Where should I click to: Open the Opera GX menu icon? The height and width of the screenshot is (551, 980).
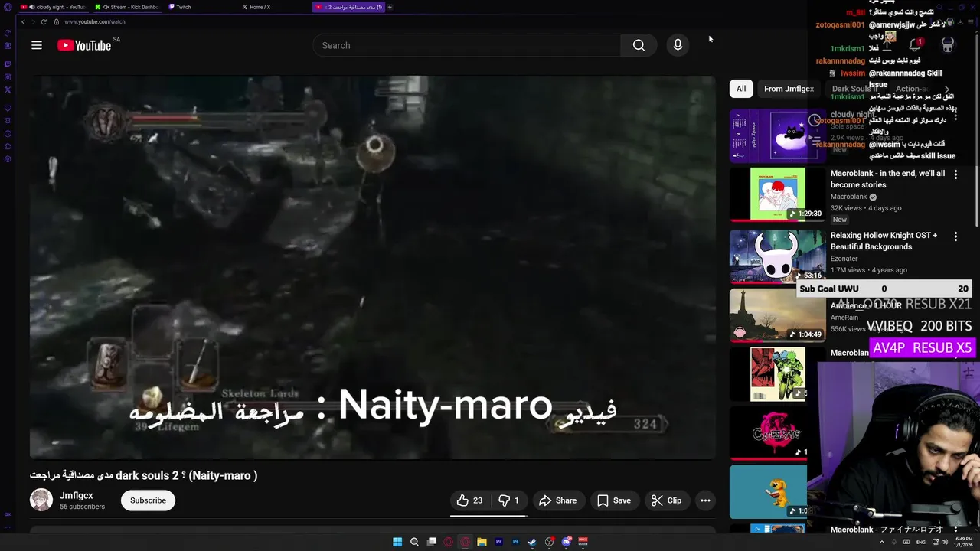(x=8, y=7)
